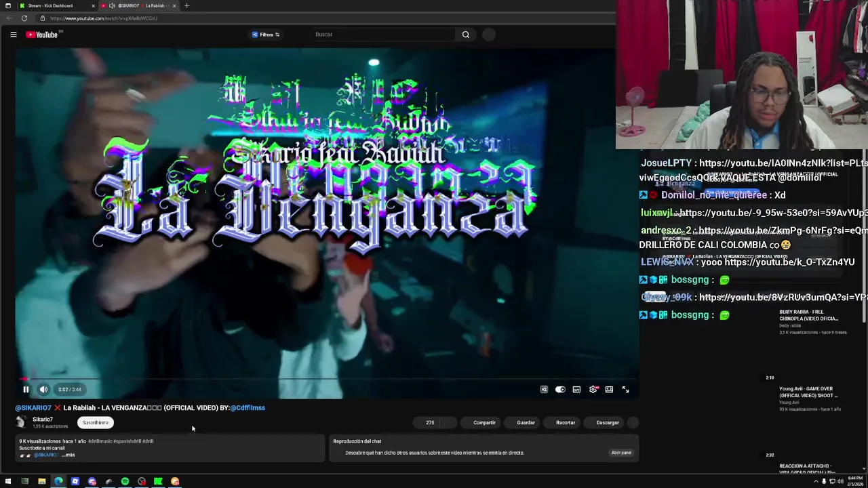The image size is (868, 488).
Task: Click the #drillmusic hashtag in the description
Action: coord(100,441)
